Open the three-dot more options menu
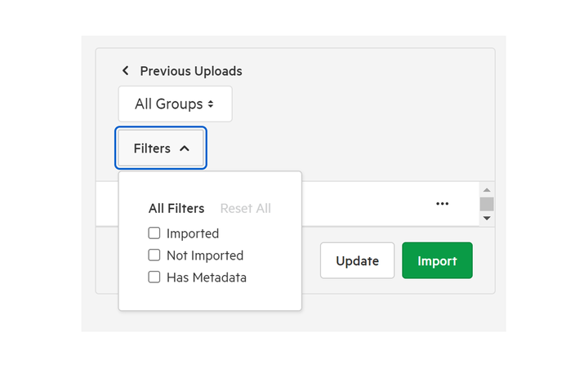This screenshot has width=588, height=368. pyautogui.click(x=442, y=203)
